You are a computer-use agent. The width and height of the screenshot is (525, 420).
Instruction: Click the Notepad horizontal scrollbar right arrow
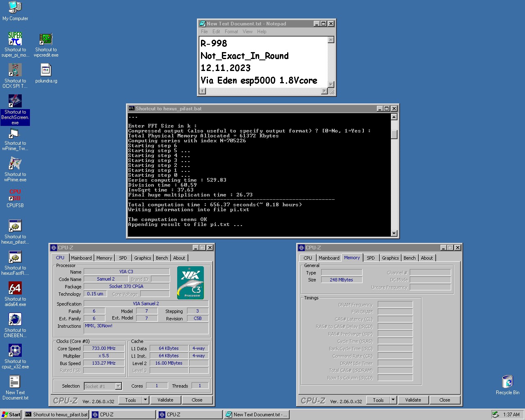point(324,91)
